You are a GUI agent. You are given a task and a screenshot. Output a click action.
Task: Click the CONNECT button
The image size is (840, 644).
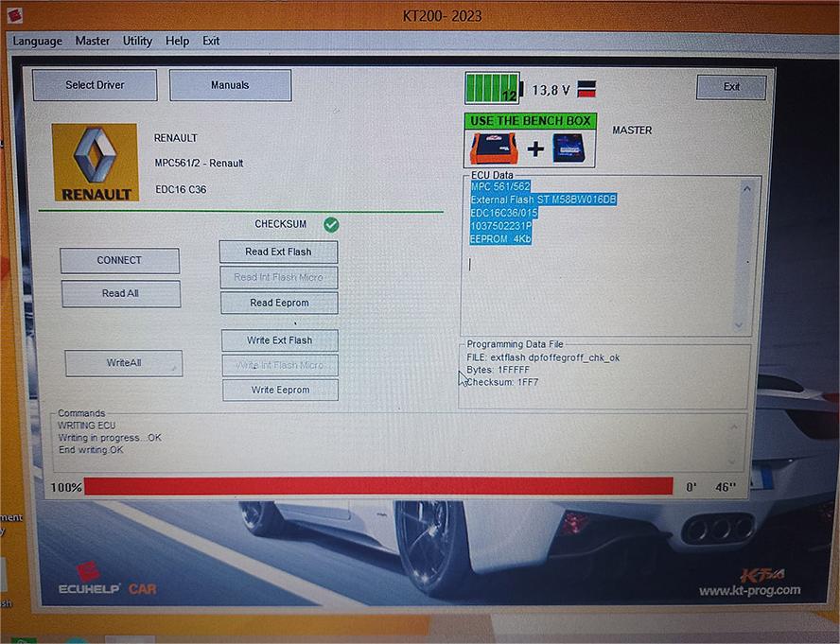(x=119, y=260)
